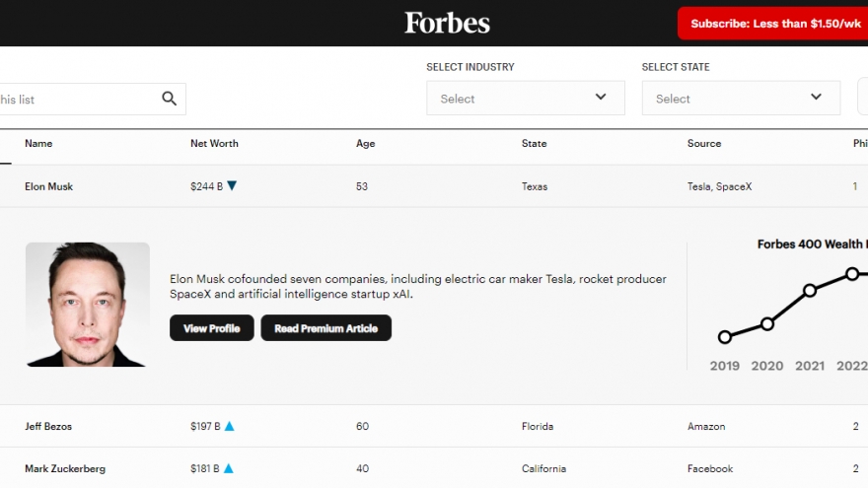
Task: Expand the Mark Zuckerberg row
Action: click(x=434, y=468)
